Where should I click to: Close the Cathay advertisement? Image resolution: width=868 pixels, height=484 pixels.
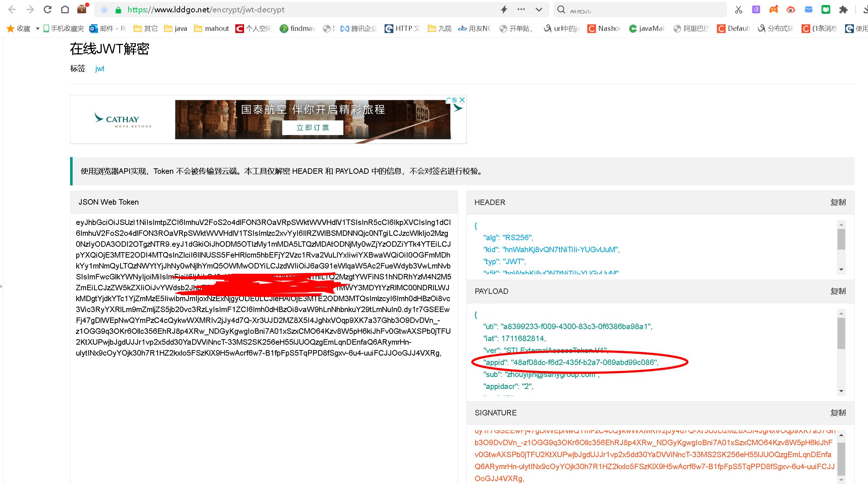(x=462, y=100)
